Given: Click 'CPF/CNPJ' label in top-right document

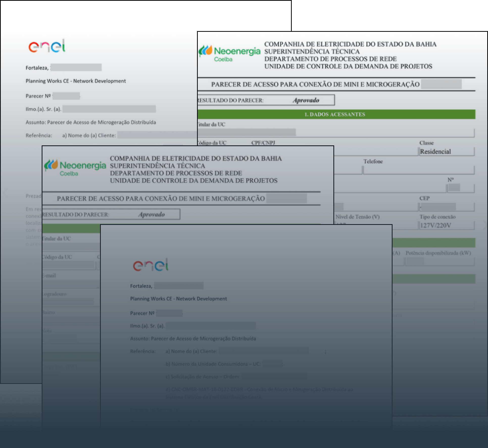Looking at the screenshot, I should (x=263, y=143).
